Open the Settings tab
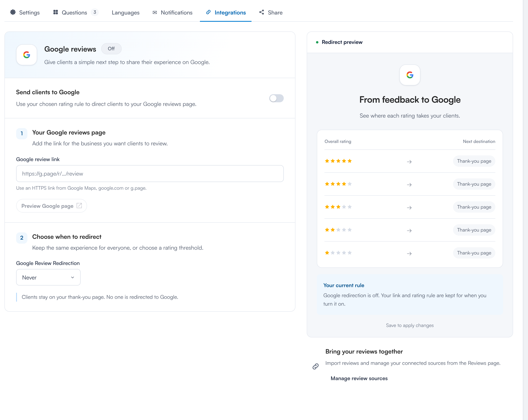 pos(25,12)
